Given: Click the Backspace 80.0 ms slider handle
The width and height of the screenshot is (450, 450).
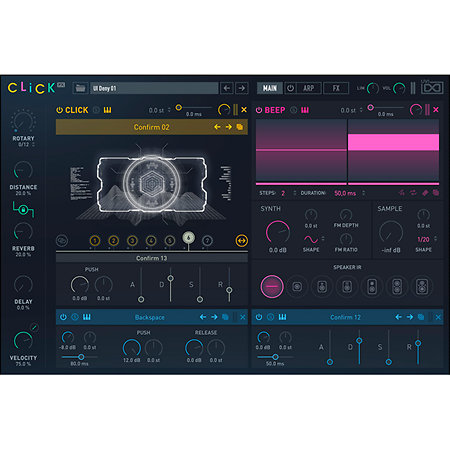Looking at the screenshot, I should (x=81, y=357).
